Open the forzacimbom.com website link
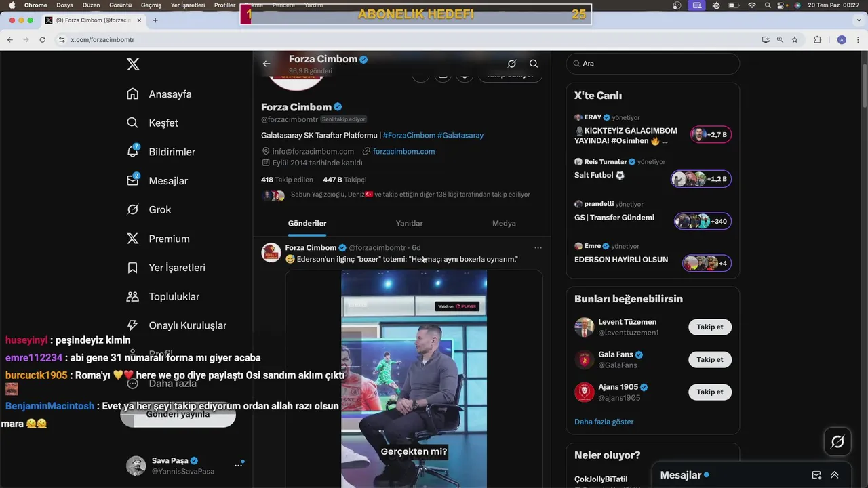Screen dimensions: 868x488 click(403, 152)
